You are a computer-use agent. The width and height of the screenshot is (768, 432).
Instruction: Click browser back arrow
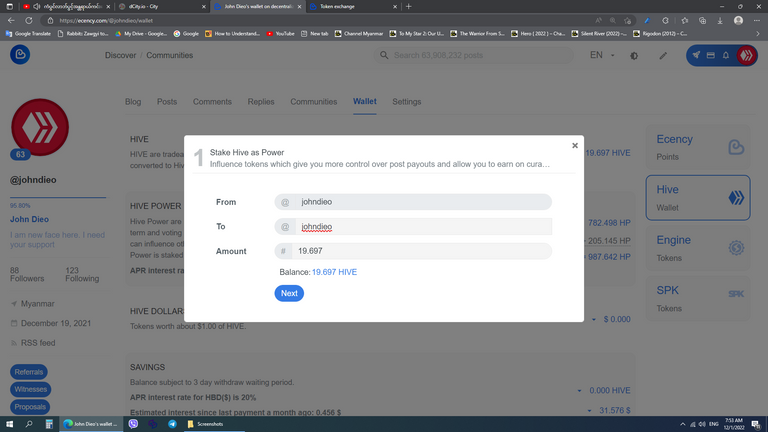tap(11, 21)
